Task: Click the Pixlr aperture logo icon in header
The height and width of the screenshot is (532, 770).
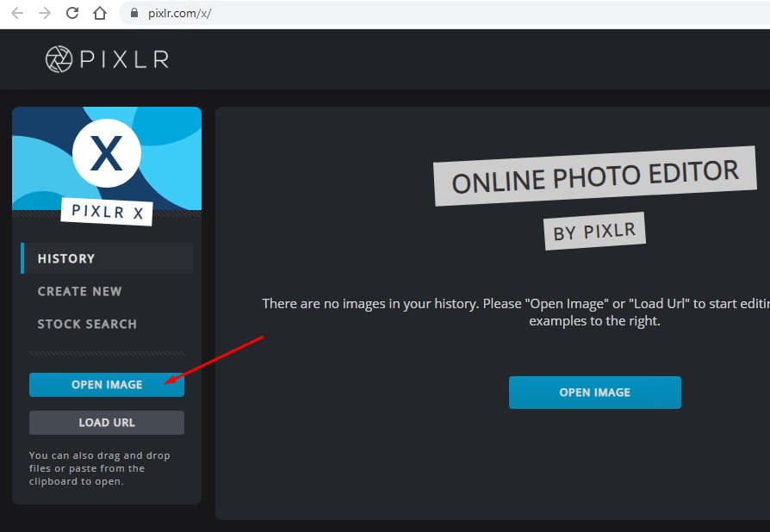Action: pyautogui.click(x=59, y=59)
